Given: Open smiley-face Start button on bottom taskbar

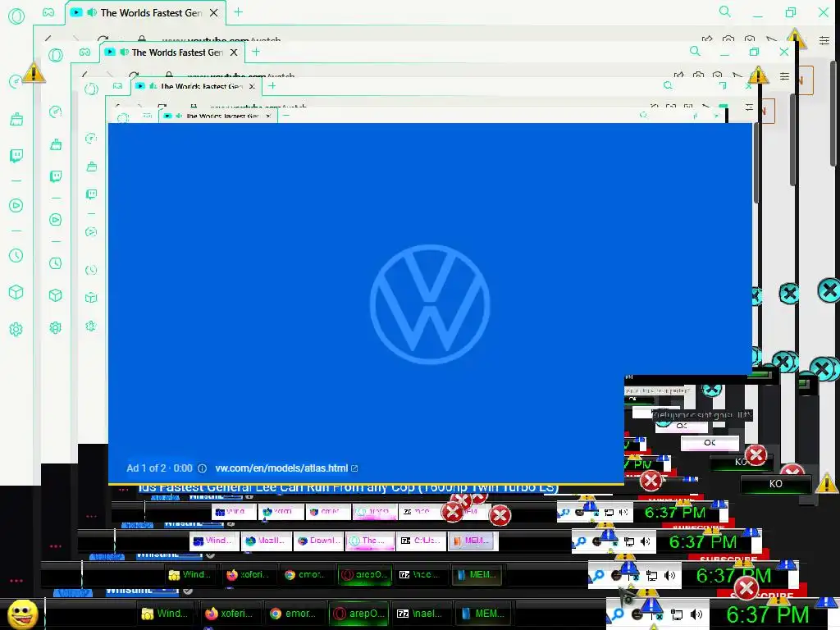Looking at the screenshot, I should pyautogui.click(x=22, y=614).
